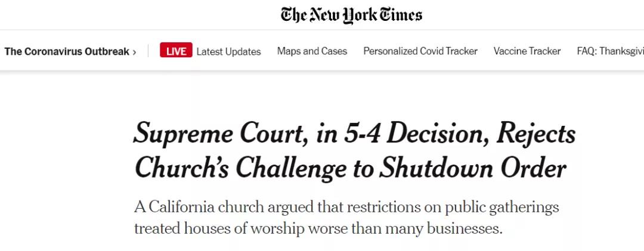Viewport: 644px width, 251px height.
Task: Expand the chevron beside The Coronavirus Outbreak
Action: pyautogui.click(x=135, y=52)
